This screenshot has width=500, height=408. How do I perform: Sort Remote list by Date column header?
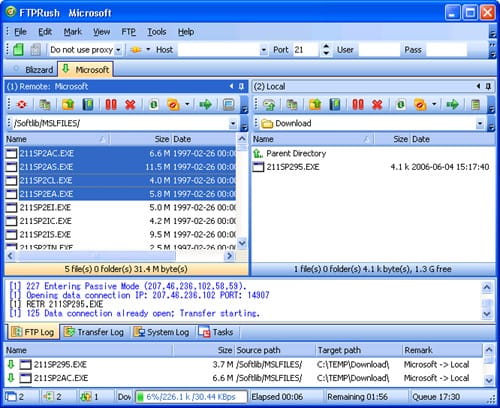click(204, 139)
